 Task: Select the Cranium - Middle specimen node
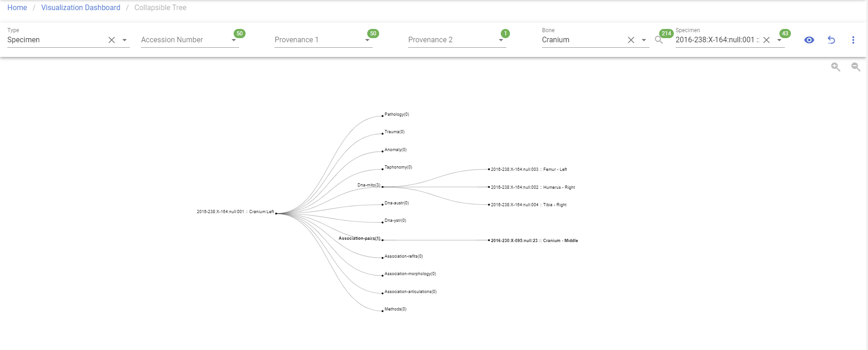(x=534, y=241)
